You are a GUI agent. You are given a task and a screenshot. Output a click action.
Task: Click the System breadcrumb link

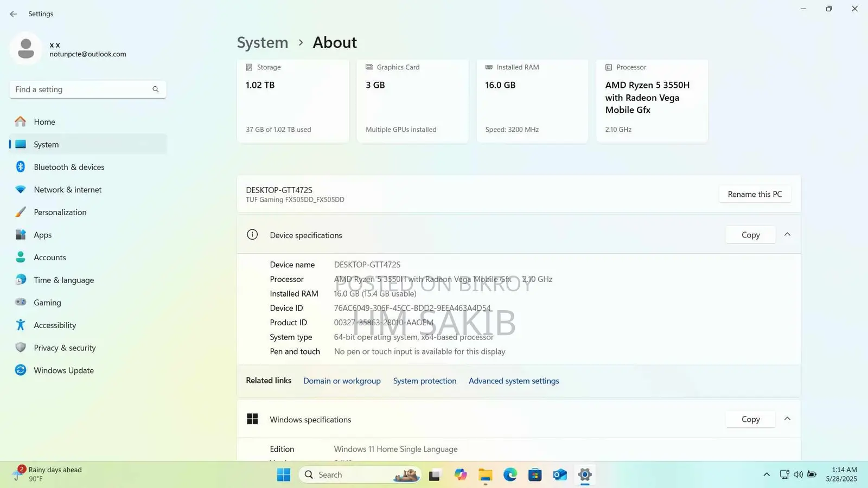pyautogui.click(x=263, y=42)
